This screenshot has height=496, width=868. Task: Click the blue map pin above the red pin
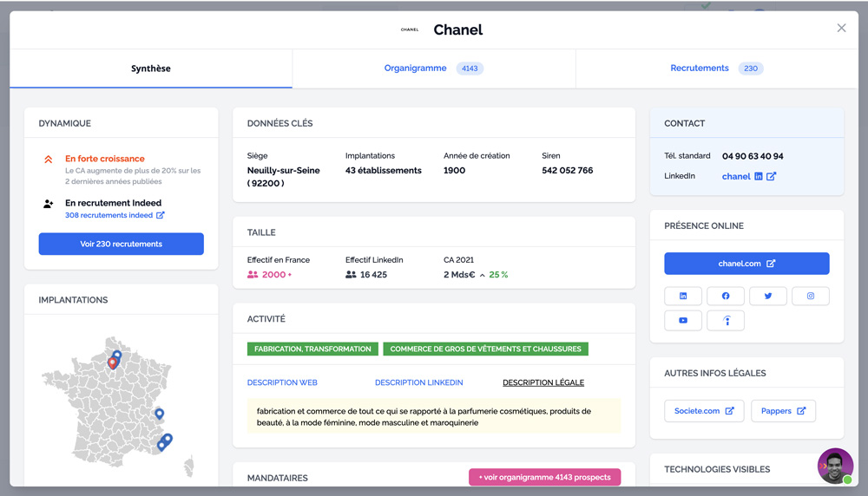click(117, 355)
